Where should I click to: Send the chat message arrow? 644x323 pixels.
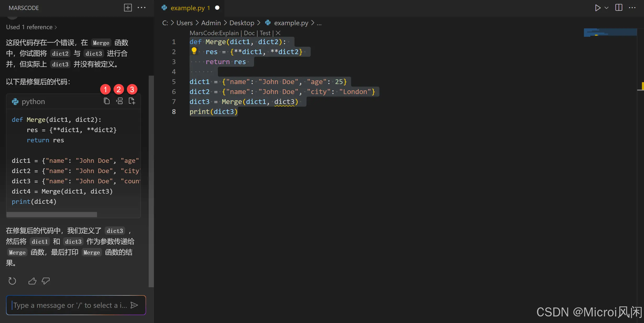[134, 305]
